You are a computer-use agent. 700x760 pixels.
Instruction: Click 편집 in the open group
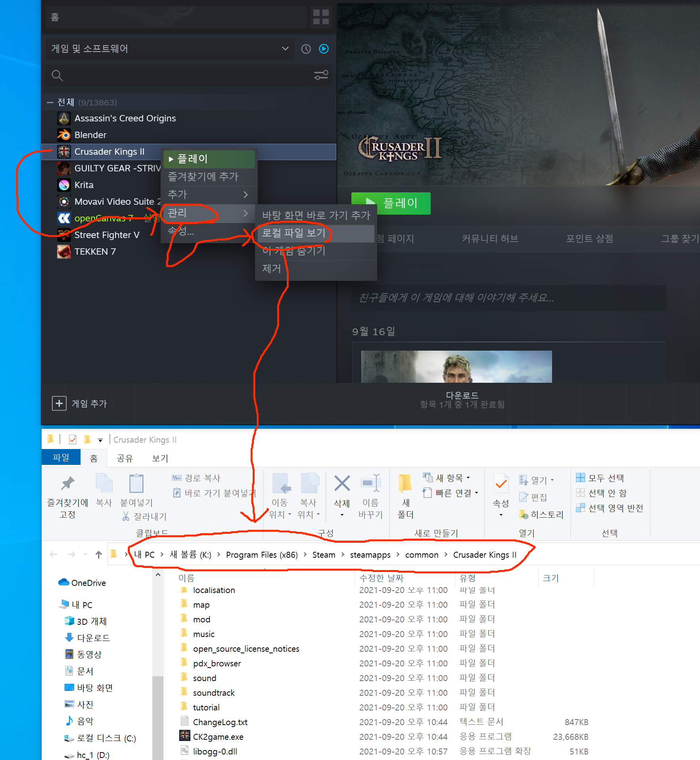point(533,497)
